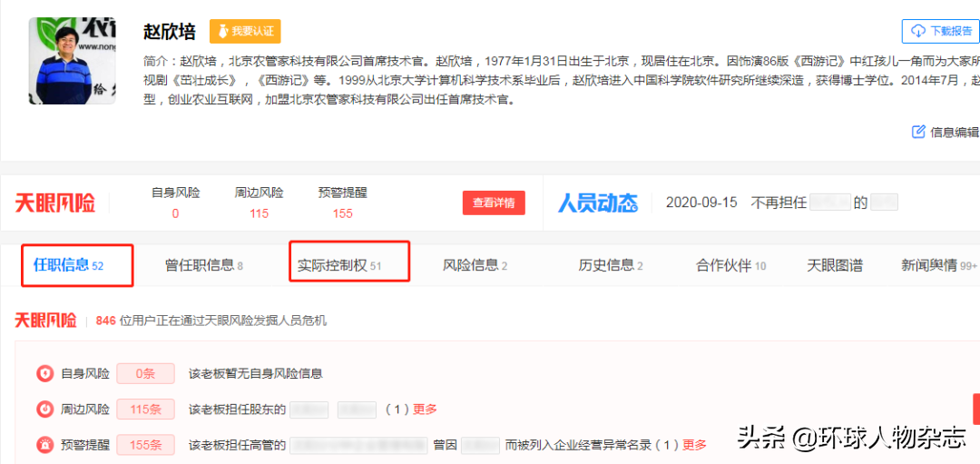Click the red 周边风险 row icon

[44, 410]
